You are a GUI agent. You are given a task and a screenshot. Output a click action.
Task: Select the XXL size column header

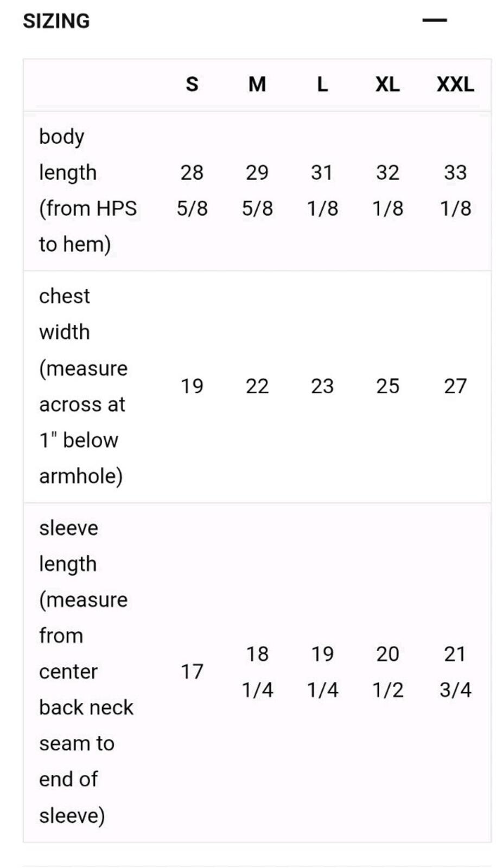click(455, 85)
